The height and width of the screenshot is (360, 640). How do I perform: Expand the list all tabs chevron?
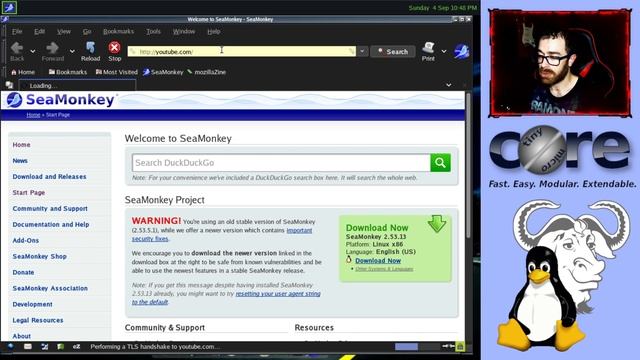click(x=449, y=85)
